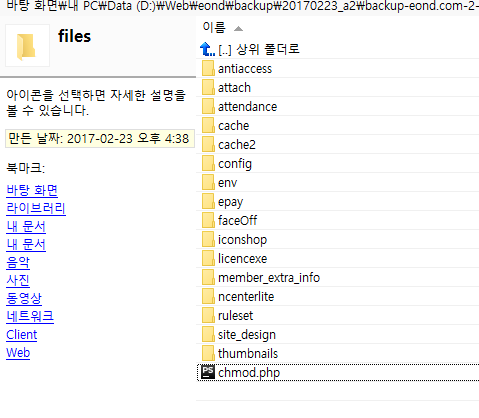Click the env folder icon

pos(208,182)
